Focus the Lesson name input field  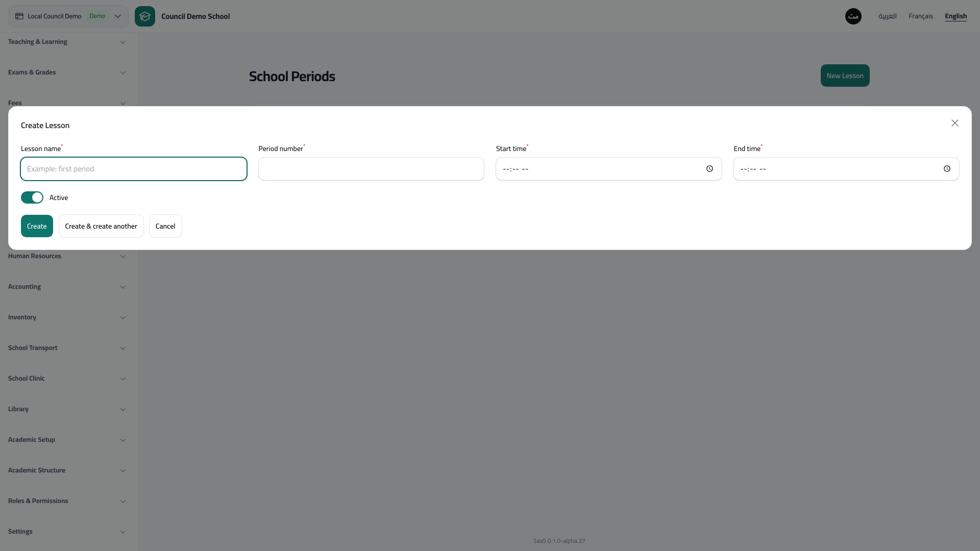(134, 169)
